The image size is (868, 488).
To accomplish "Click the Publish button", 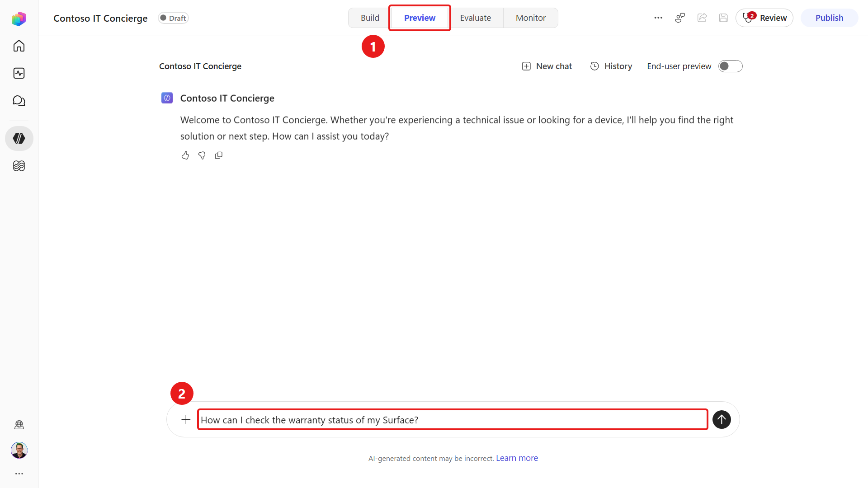I will (x=829, y=18).
